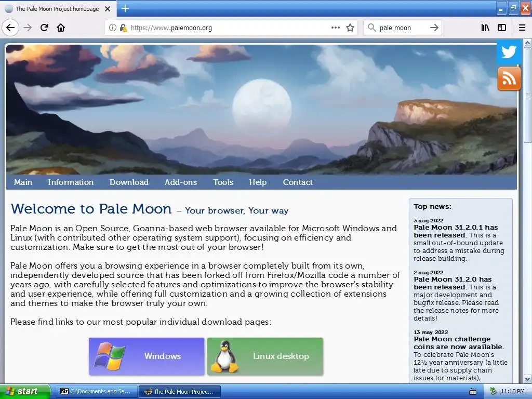Image resolution: width=532 pixels, height=399 pixels.
Task: Click the 11:10 PM taskbar clock
Action: [513, 392]
